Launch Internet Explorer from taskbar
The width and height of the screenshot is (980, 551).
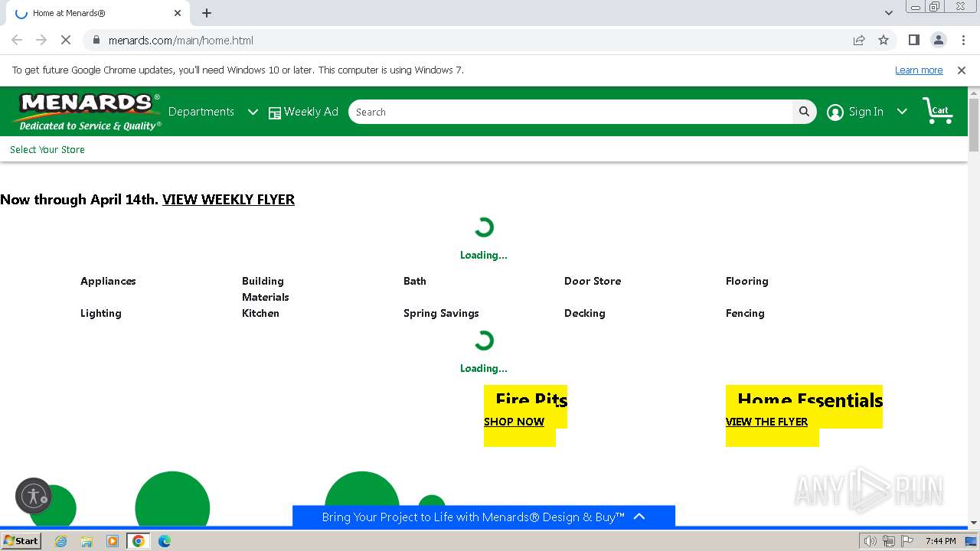click(61, 541)
